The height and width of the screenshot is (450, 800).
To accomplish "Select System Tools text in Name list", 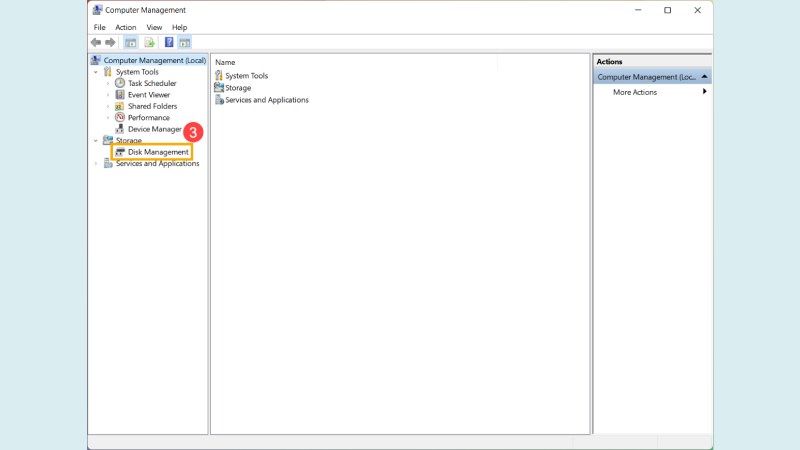I will (246, 76).
